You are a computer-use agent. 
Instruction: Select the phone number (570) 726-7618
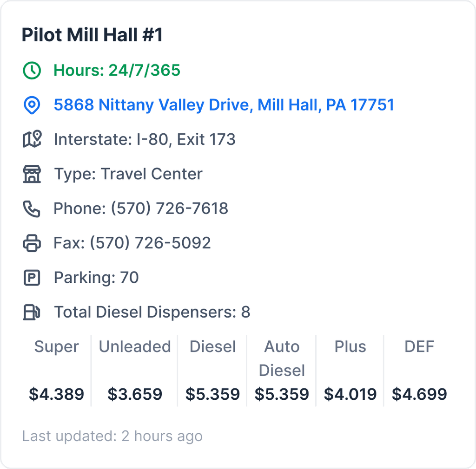(141, 208)
